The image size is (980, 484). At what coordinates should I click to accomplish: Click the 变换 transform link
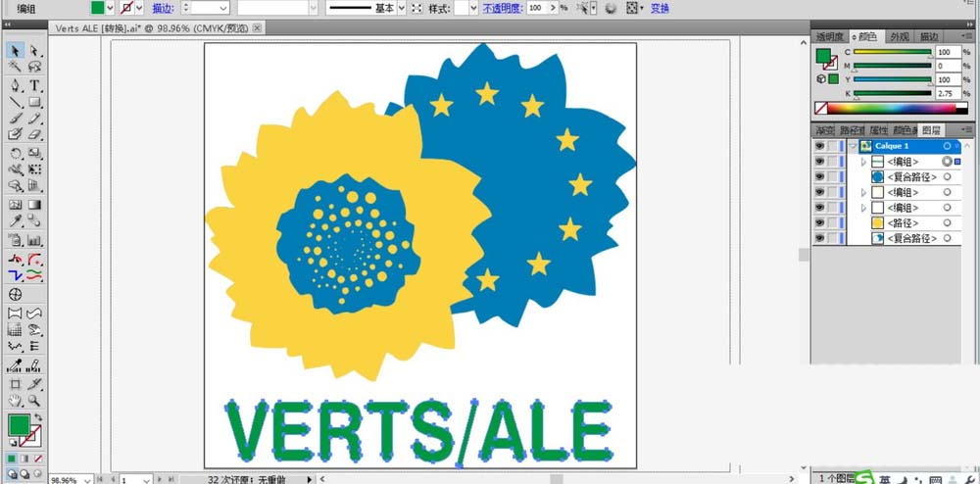pos(660,8)
